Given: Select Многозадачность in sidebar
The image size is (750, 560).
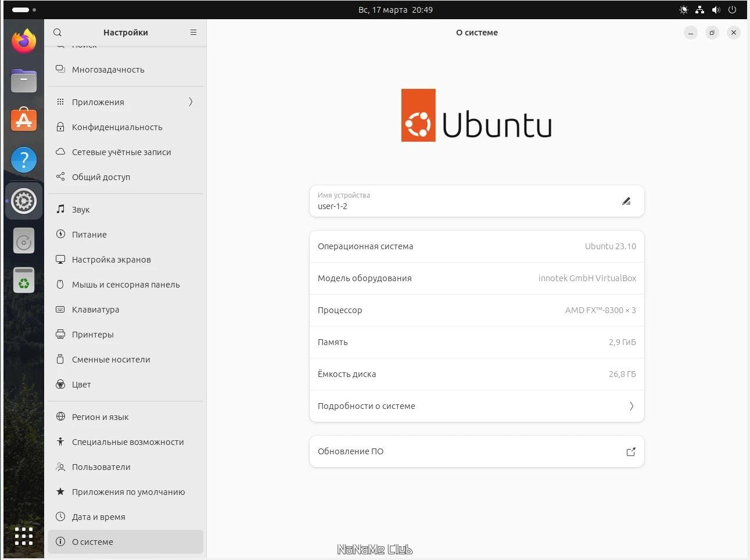Looking at the screenshot, I should (125, 69).
